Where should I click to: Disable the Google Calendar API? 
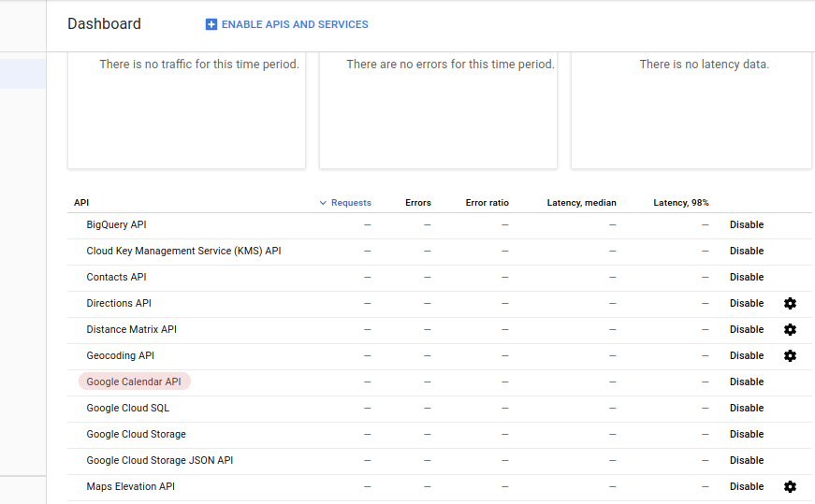click(747, 382)
